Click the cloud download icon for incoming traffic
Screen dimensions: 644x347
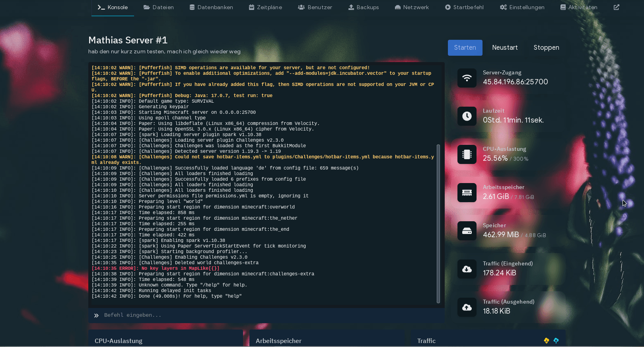click(x=467, y=269)
